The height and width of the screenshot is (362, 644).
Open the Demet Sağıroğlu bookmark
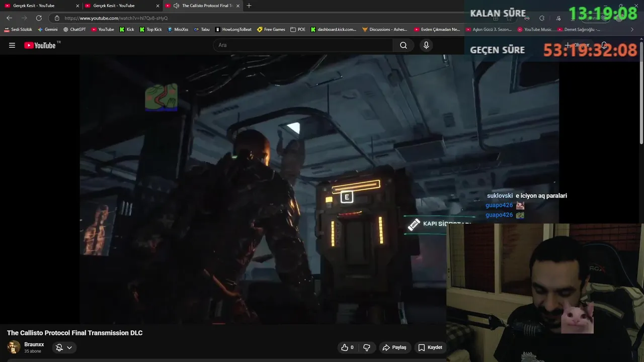pyautogui.click(x=579, y=30)
